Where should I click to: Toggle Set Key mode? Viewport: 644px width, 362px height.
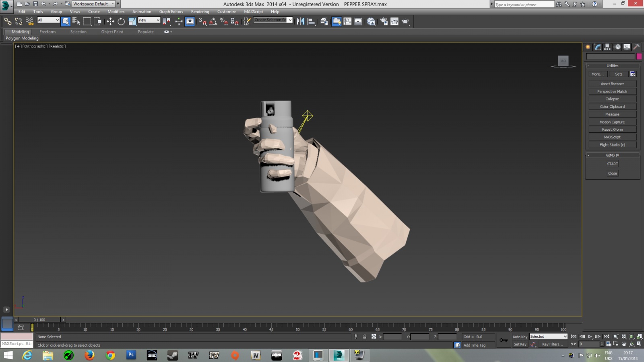[520, 344]
